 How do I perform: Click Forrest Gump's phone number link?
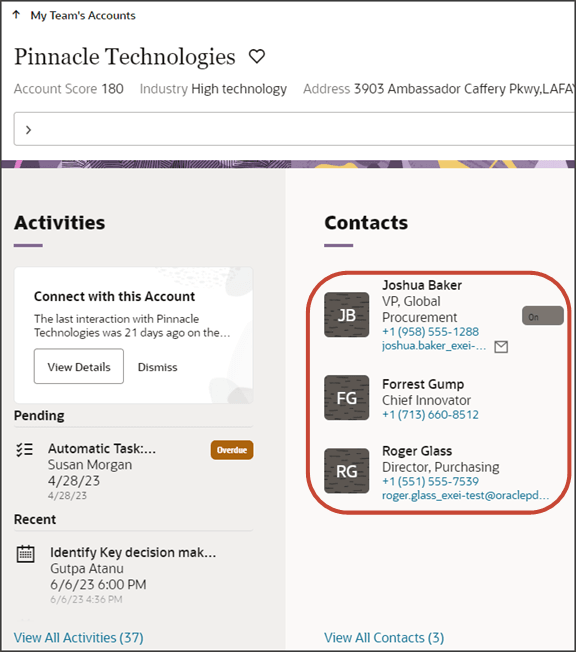pyautogui.click(x=430, y=415)
